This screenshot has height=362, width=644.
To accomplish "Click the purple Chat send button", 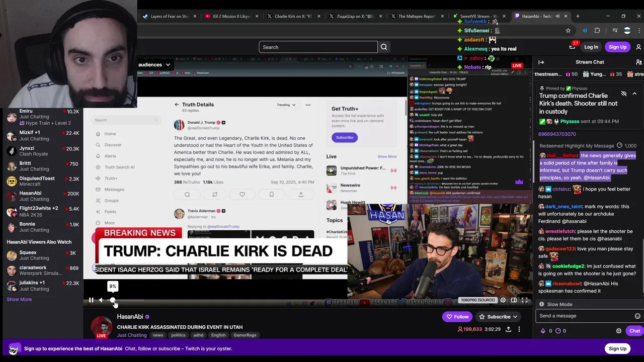I will (x=634, y=331).
